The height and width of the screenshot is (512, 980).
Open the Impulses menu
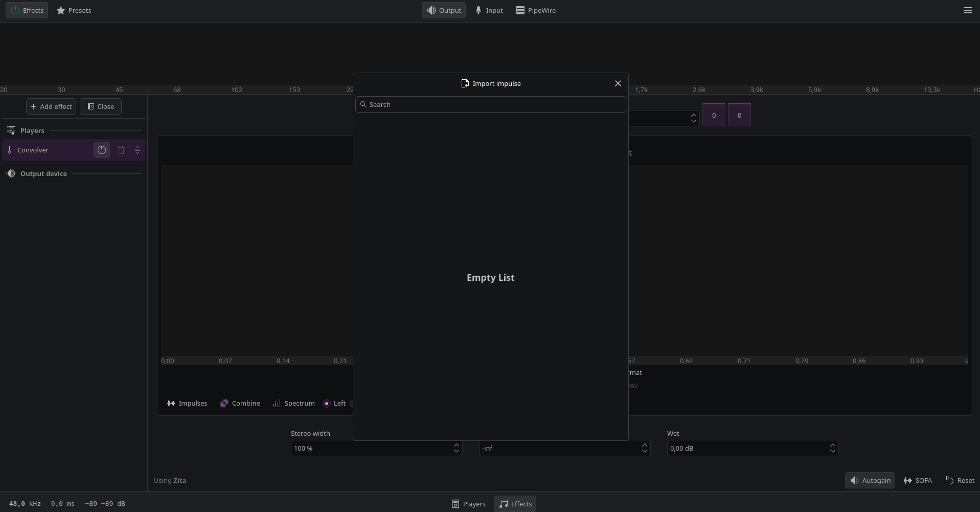[187, 403]
